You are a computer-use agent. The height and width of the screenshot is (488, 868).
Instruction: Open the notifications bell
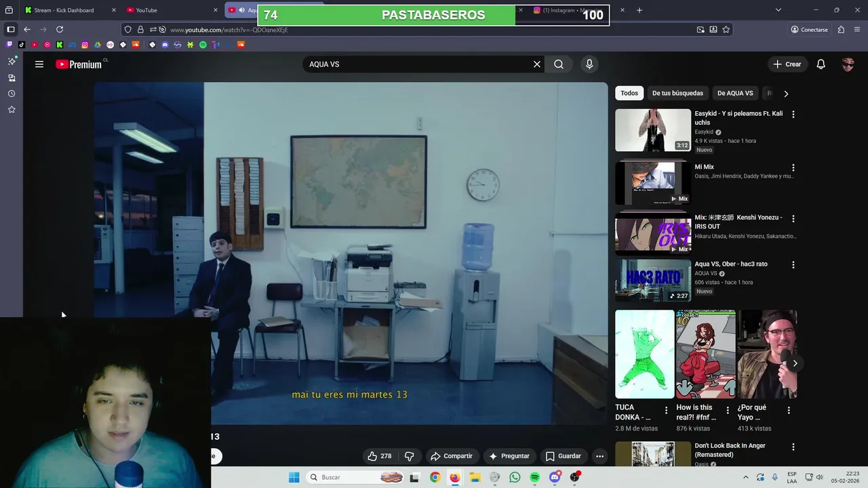click(821, 64)
